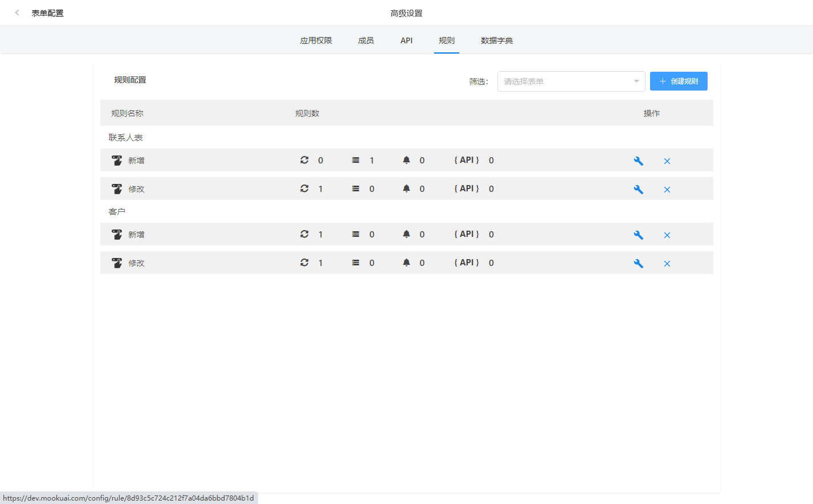Click the 新增 rule name under 客户
This screenshot has height=504, width=813.
[136, 235]
